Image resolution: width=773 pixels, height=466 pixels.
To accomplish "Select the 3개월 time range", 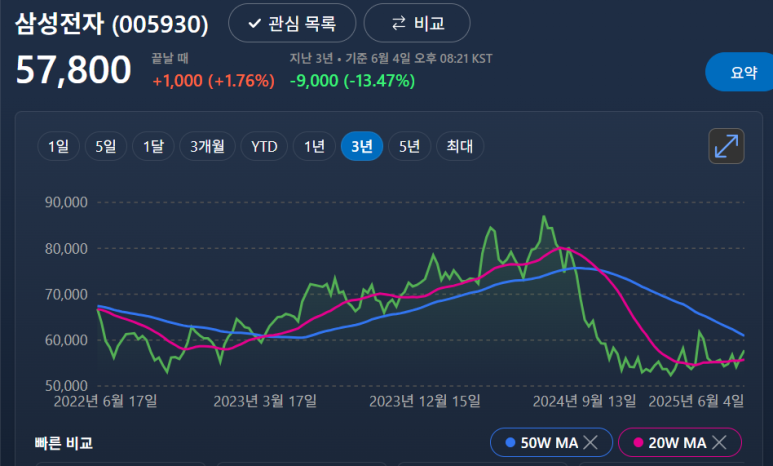I will coord(207,146).
